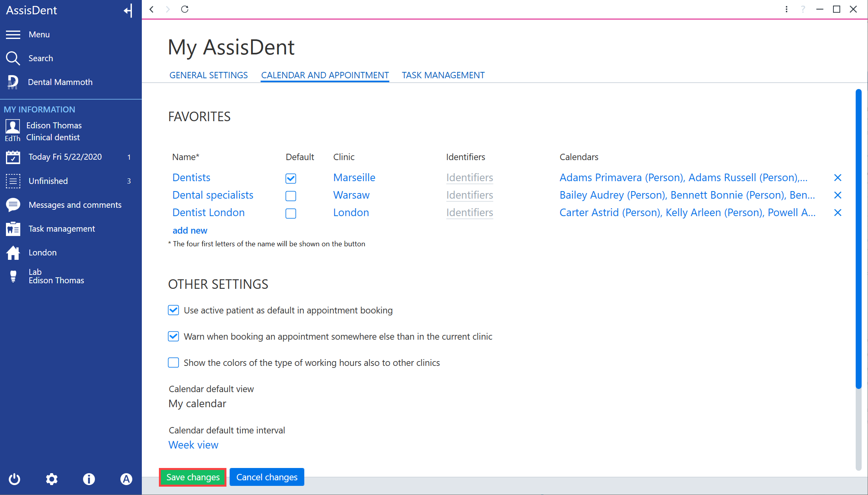This screenshot has height=495, width=868.
Task: Uncheck Use active patient as default
Action: [x=173, y=310]
